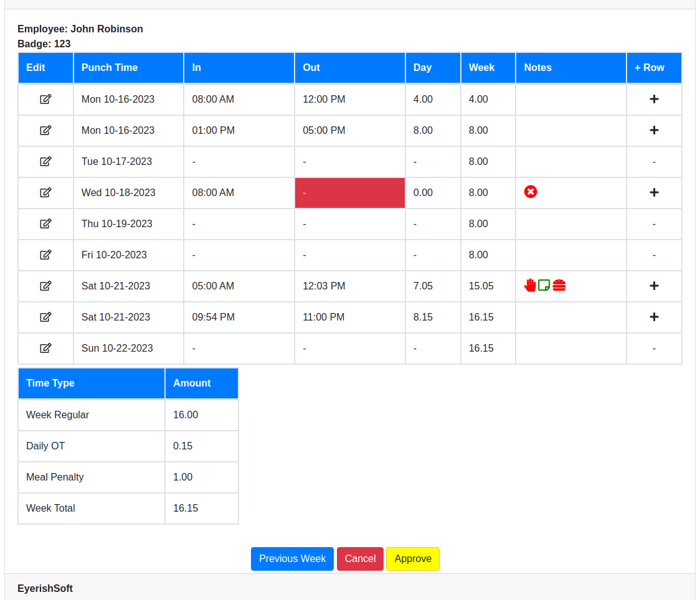Image resolution: width=700 pixels, height=600 pixels.
Task: Approve the timecard
Action: click(413, 559)
